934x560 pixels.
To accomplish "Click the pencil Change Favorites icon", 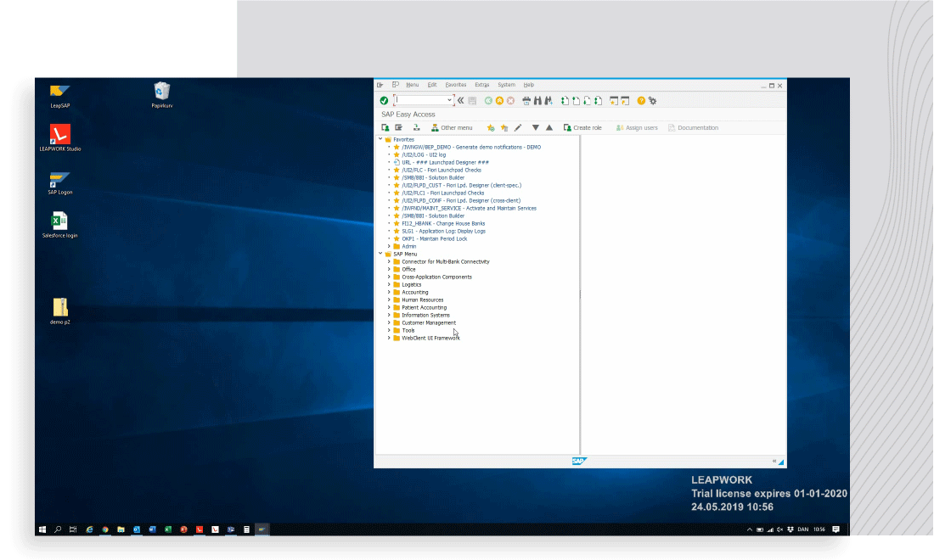I will 518,128.
